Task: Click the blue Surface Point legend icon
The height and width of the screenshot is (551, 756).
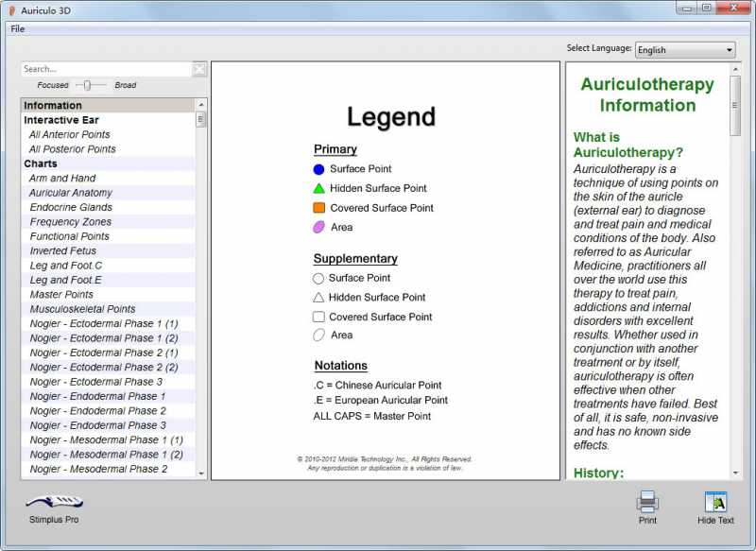Action: pyautogui.click(x=318, y=169)
